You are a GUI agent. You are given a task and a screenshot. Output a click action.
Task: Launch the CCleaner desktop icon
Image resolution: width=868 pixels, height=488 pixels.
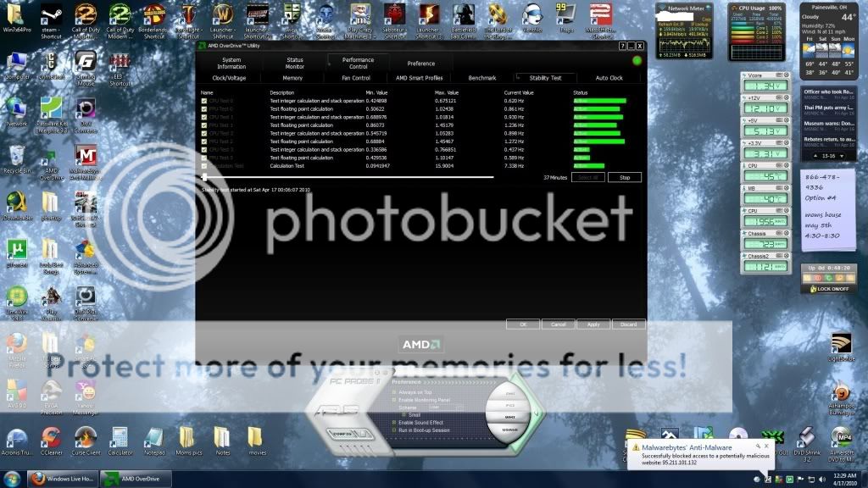[x=52, y=441]
